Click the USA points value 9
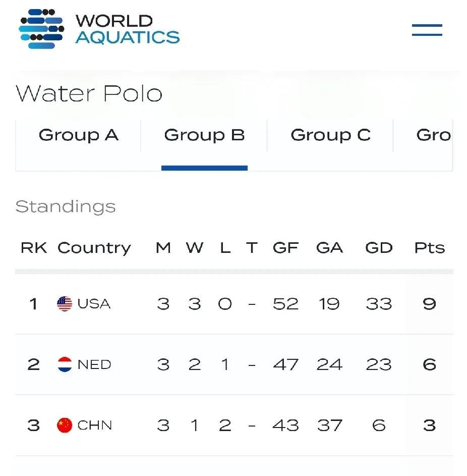 pos(429,304)
